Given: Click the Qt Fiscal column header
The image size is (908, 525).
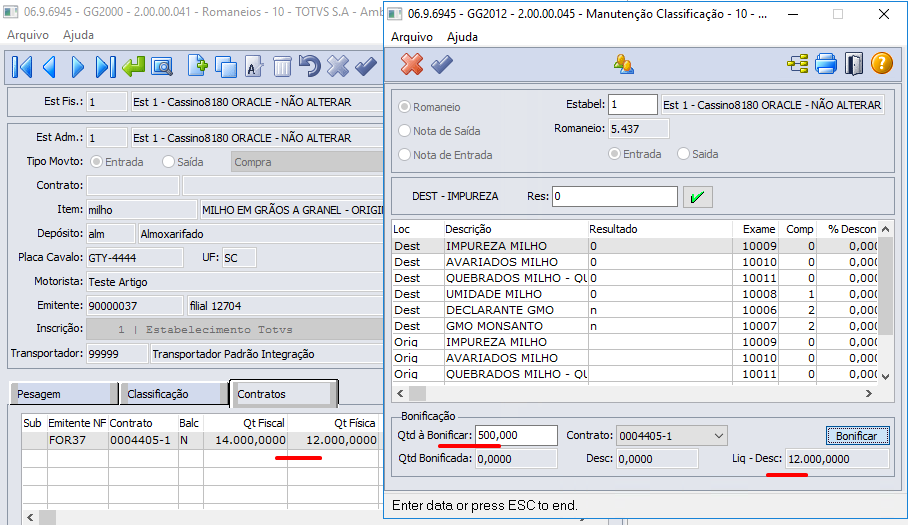Looking at the screenshot, I should coord(246,423).
